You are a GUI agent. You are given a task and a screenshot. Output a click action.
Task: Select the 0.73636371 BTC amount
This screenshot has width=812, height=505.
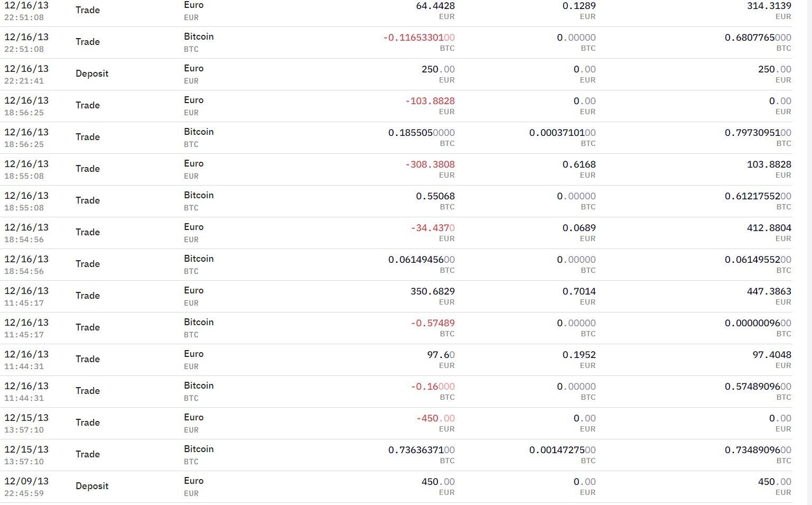click(x=421, y=450)
